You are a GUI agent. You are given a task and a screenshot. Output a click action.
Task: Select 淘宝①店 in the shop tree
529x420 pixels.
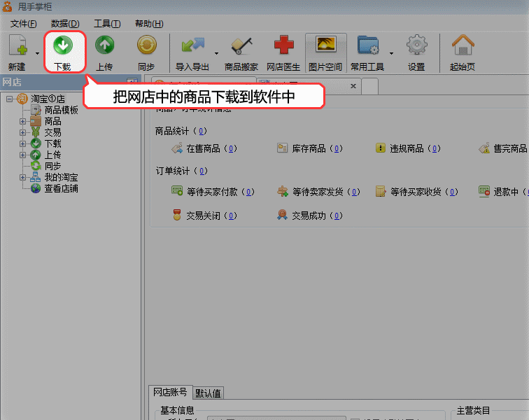click(x=48, y=99)
